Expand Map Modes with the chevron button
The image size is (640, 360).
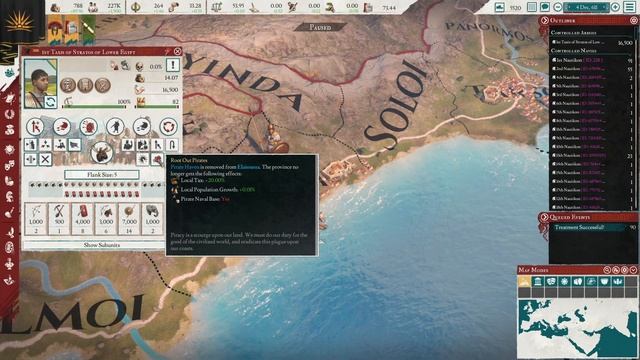633,270
